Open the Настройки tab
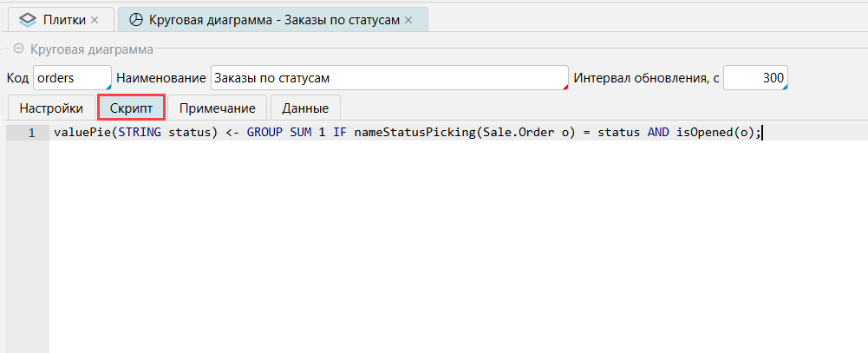The width and height of the screenshot is (868, 353). click(x=51, y=108)
